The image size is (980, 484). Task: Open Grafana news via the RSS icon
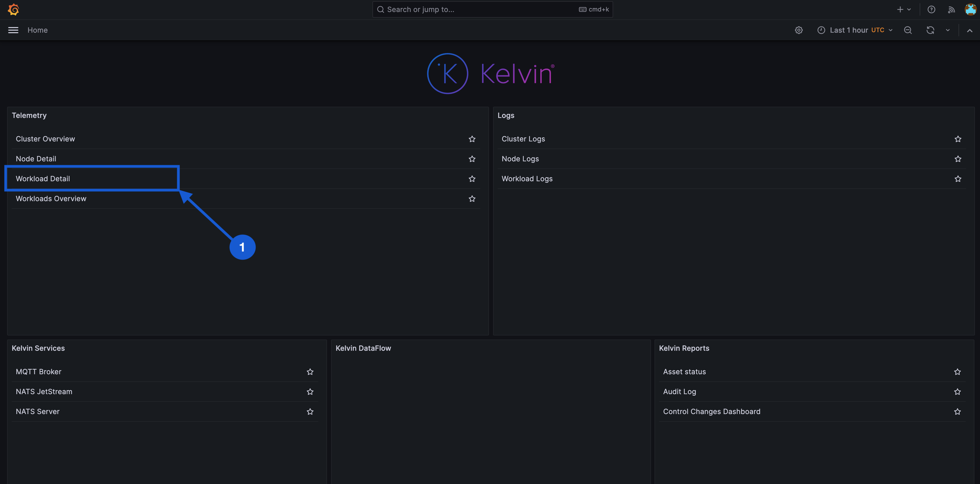[x=951, y=9]
